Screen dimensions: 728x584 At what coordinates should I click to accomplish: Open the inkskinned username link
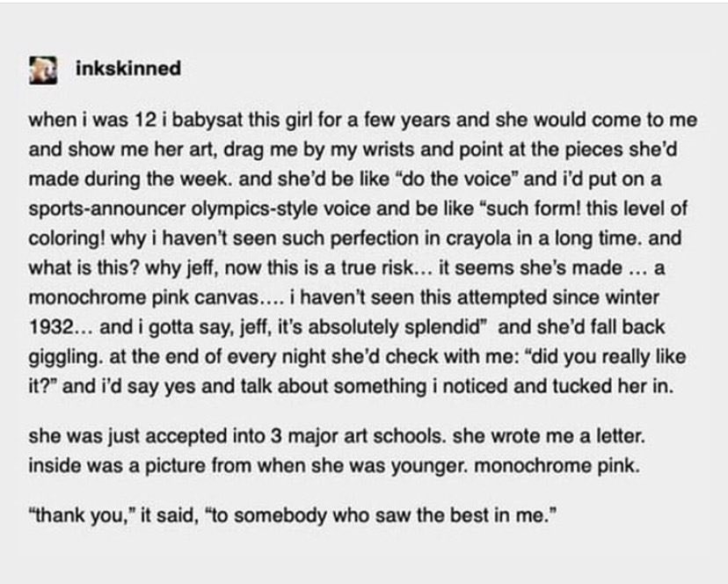[128, 69]
